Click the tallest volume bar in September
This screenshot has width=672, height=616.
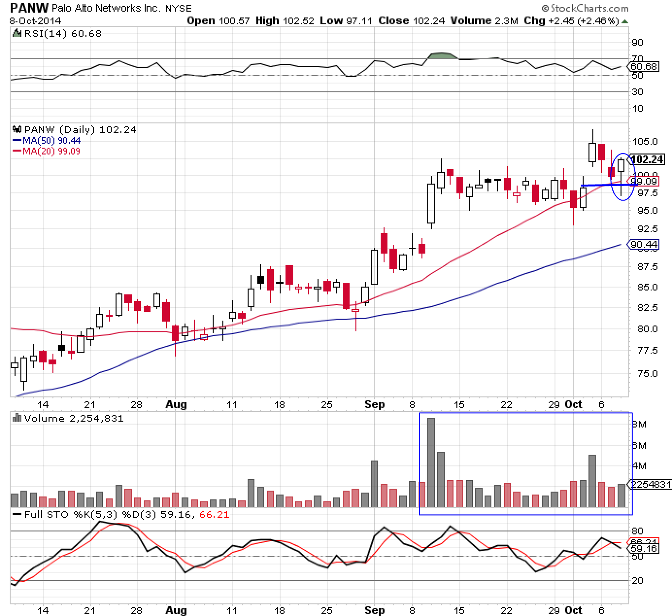(x=431, y=462)
